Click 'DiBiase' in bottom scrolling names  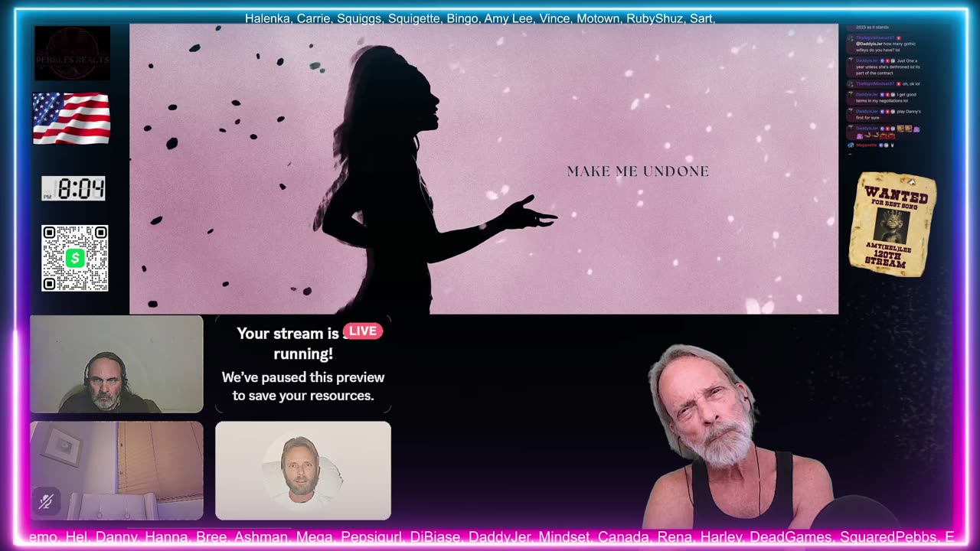click(x=436, y=537)
